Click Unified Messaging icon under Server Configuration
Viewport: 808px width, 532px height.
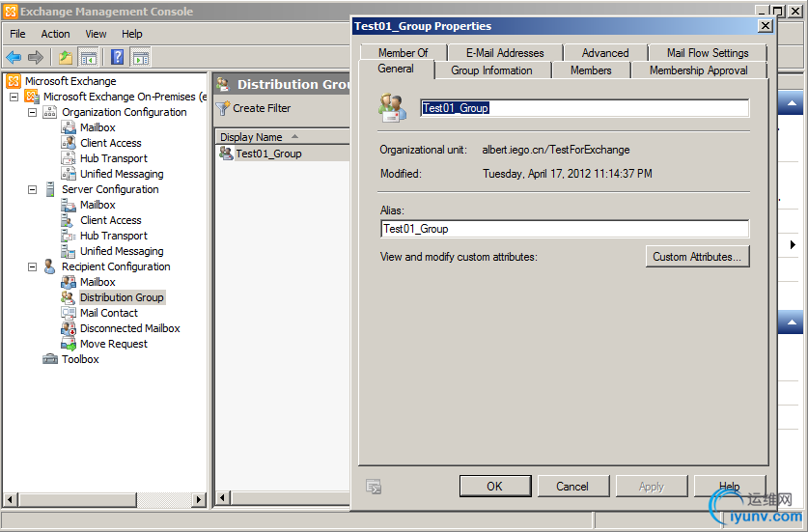pos(69,251)
